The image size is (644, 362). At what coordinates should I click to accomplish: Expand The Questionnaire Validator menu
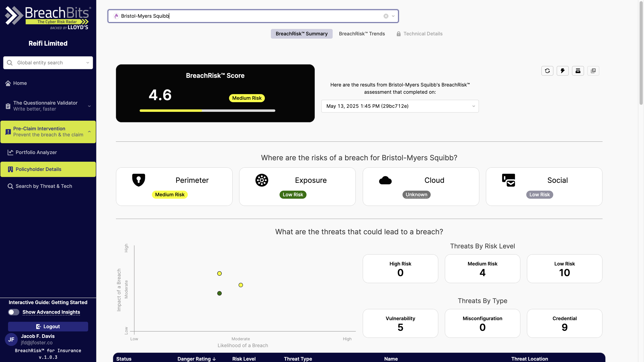[x=89, y=106]
